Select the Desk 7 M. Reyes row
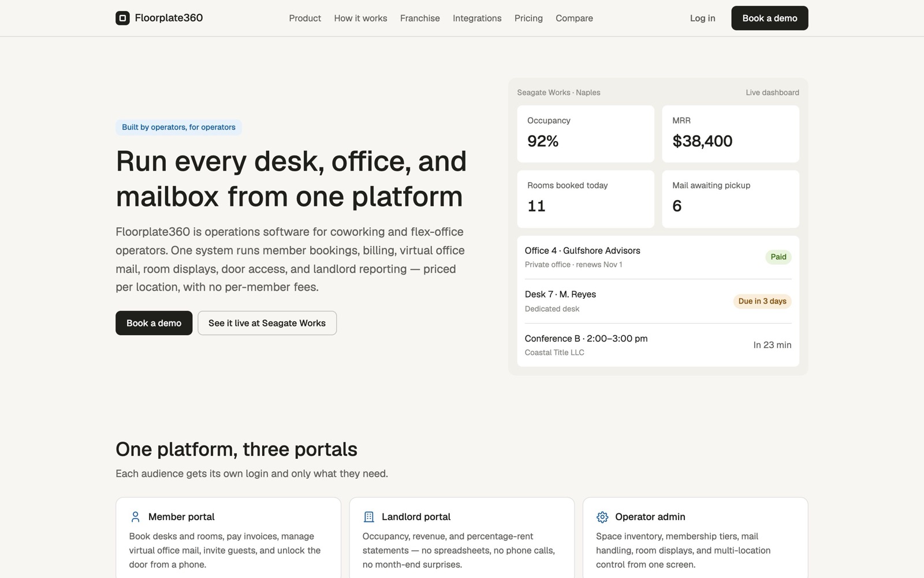The image size is (924, 578). 658,301
